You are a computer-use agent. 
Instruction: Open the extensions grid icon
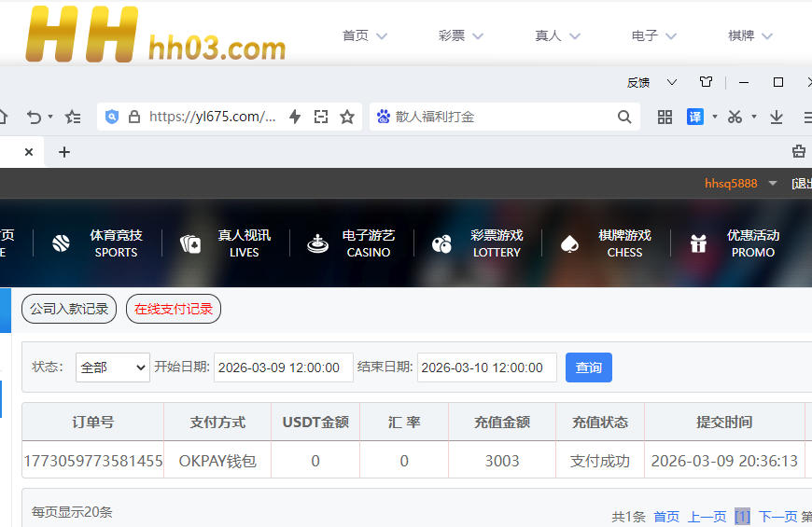pyautogui.click(x=665, y=117)
